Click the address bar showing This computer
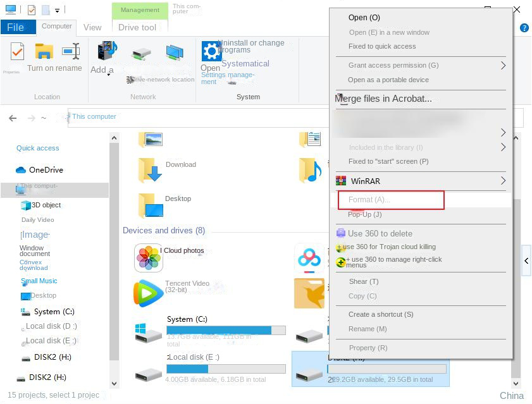This screenshot has height=404, width=532. coord(199,118)
